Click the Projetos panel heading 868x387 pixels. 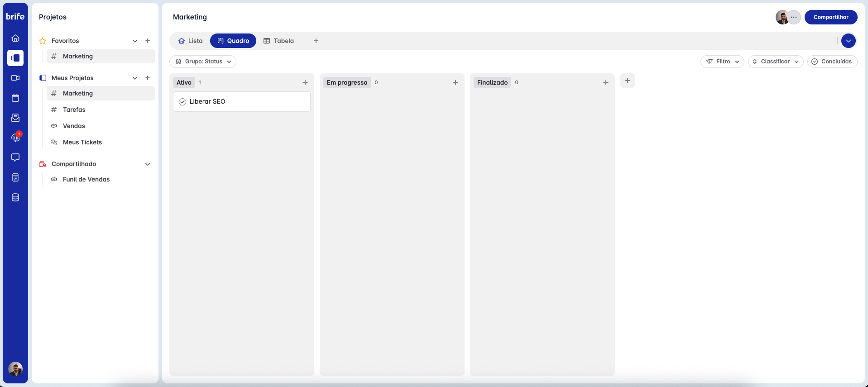coord(53,17)
